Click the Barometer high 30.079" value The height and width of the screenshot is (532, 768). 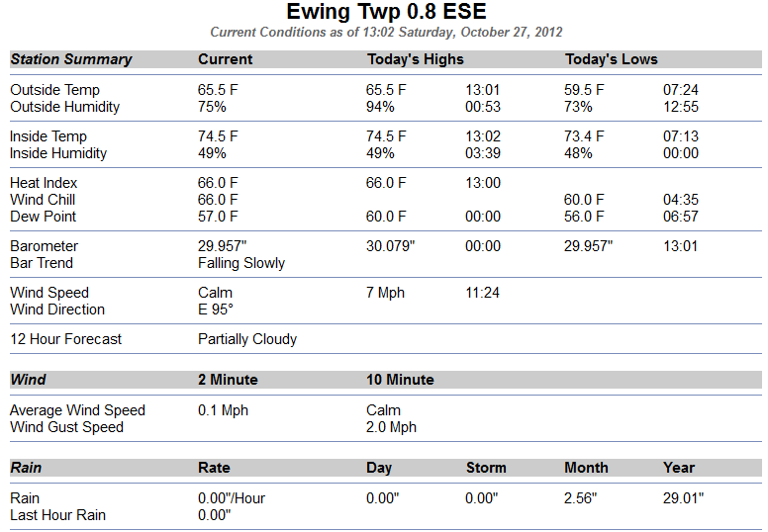[x=390, y=245]
